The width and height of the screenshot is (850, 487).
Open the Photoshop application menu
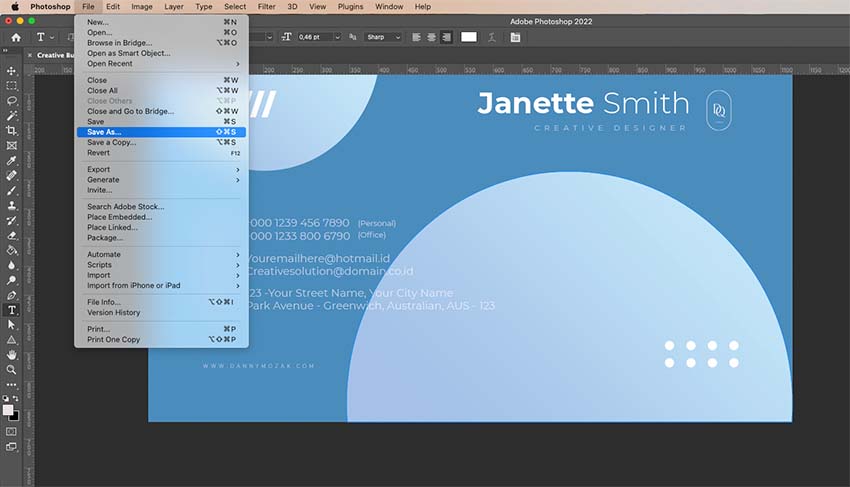pyautogui.click(x=50, y=7)
